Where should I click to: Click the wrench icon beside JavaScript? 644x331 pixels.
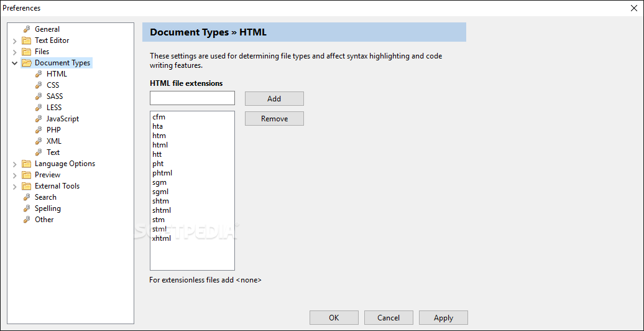[39, 119]
